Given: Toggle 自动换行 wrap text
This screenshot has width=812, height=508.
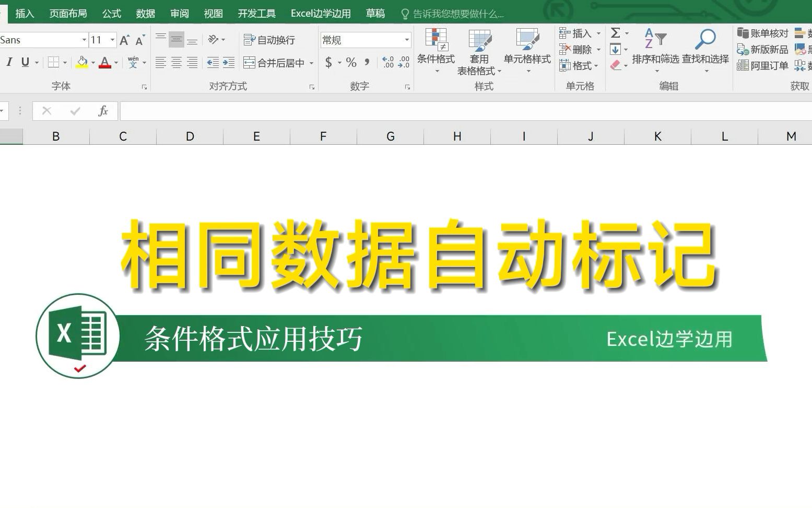Looking at the screenshot, I should [x=269, y=40].
